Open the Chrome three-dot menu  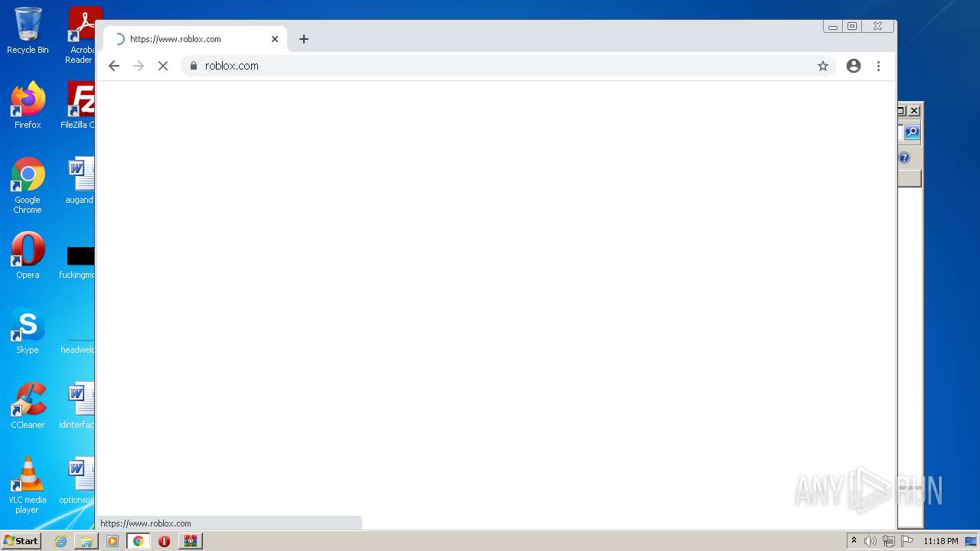(879, 66)
